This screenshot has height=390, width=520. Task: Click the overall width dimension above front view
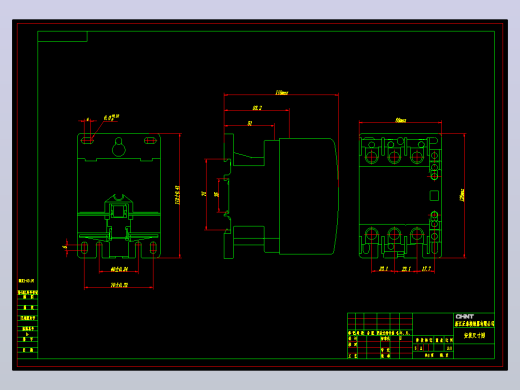coord(401,120)
